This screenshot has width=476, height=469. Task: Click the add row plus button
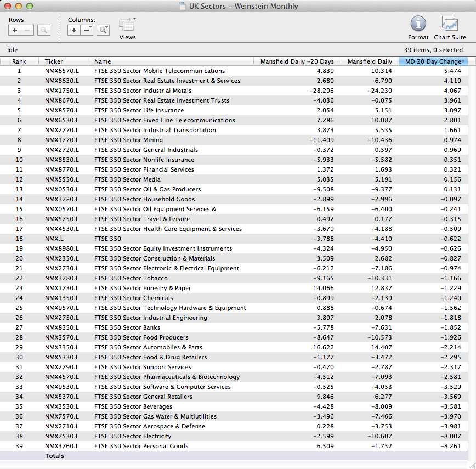coord(15,30)
